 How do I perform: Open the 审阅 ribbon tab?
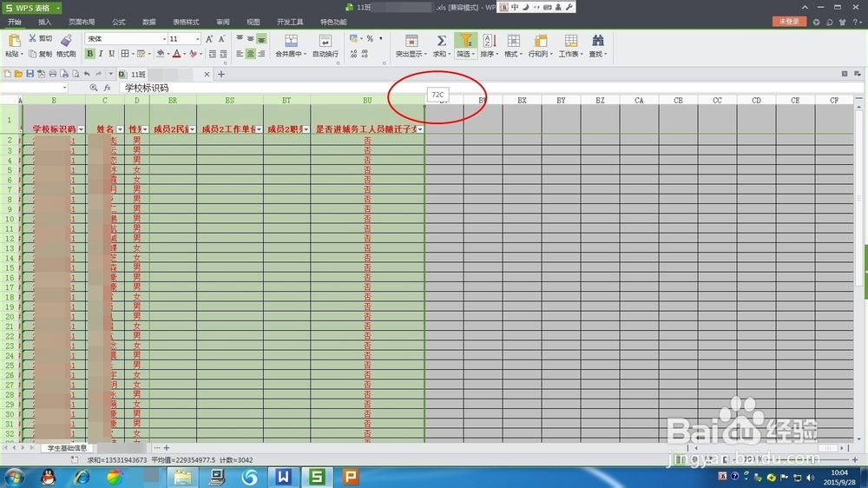point(223,23)
